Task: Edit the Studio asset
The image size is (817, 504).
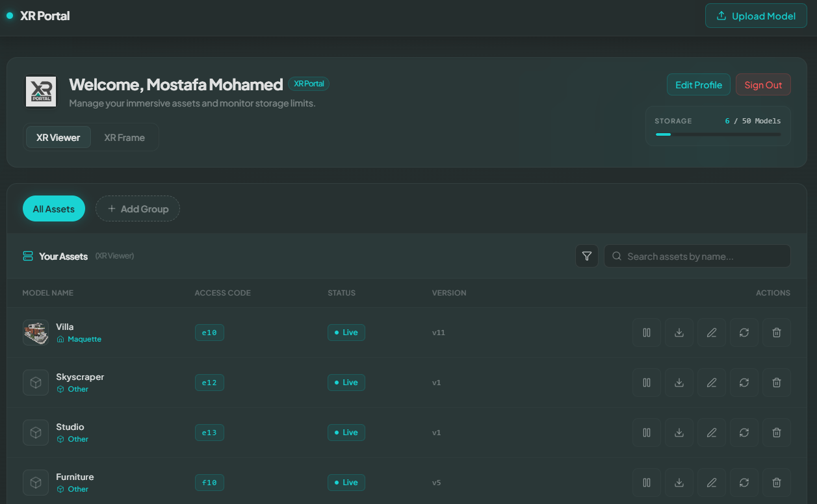Action: (x=712, y=433)
